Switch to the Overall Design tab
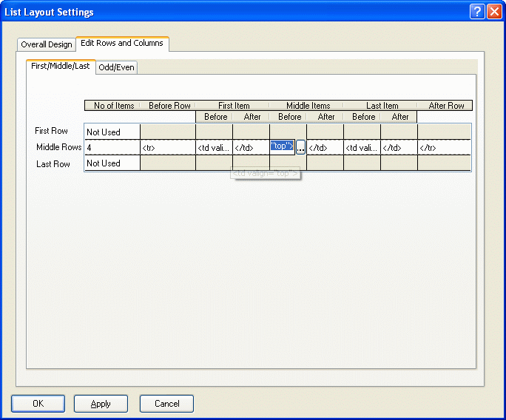Image resolution: width=506 pixels, height=420 pixels. tap(47, 44)
